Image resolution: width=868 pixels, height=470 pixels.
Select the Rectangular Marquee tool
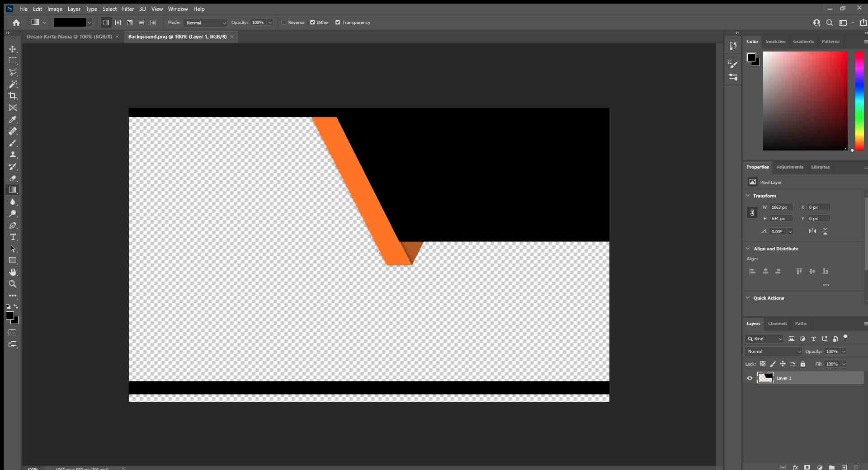pyautogui.click(x=13, y=61)
